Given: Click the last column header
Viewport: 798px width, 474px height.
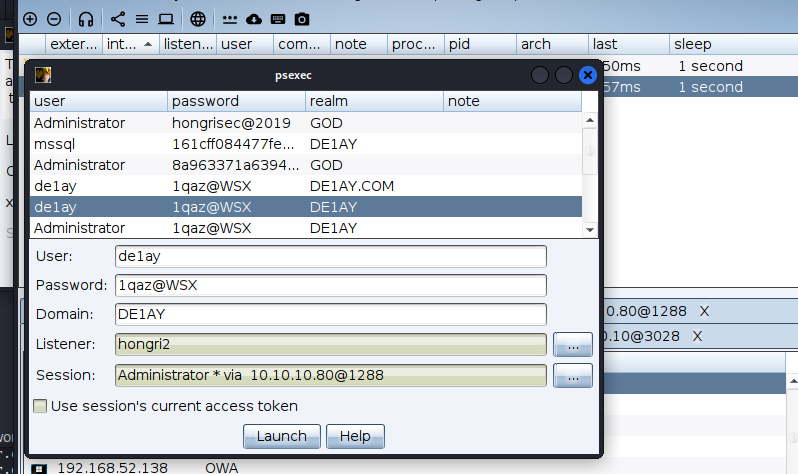Looking at the screenshot, I should (x=629, y=44).
